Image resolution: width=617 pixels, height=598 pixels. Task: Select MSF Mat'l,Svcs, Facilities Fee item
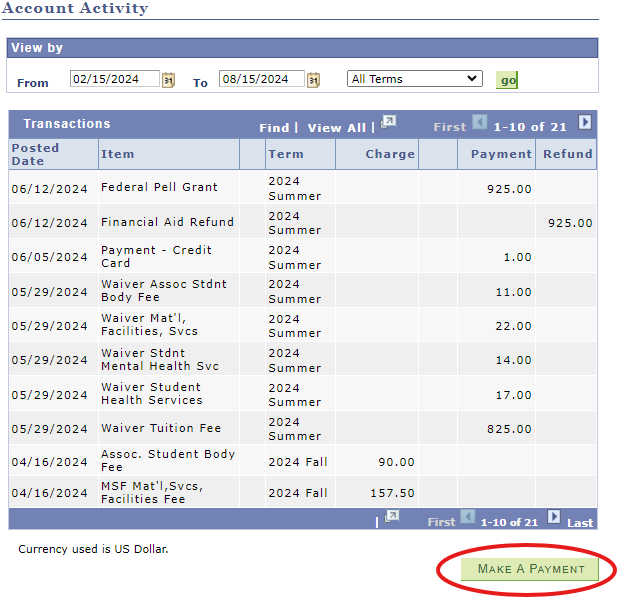tap(151, 492)
